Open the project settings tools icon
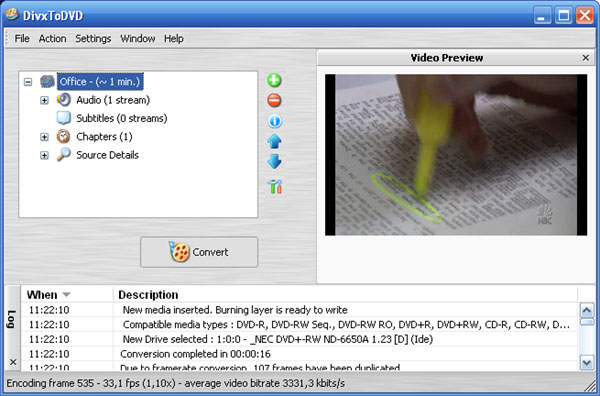The width and height of the screenshot is (600, 396). tap(275, 186)
